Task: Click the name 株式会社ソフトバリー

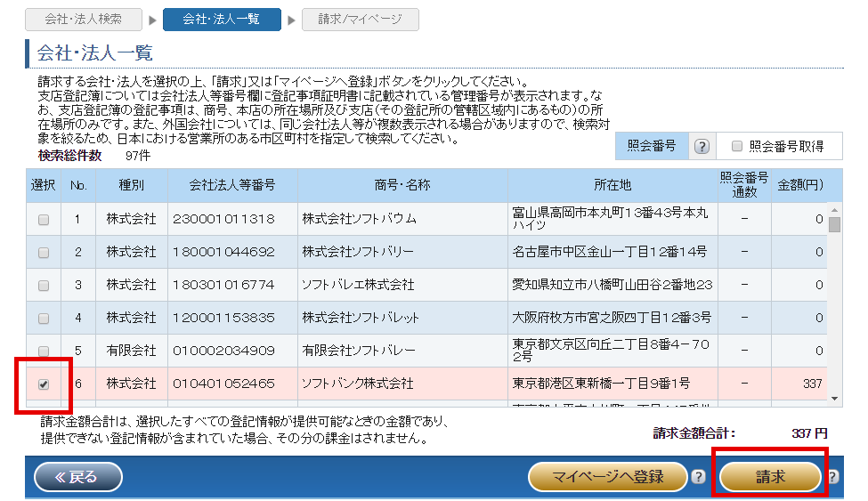Action: [358, 252]
